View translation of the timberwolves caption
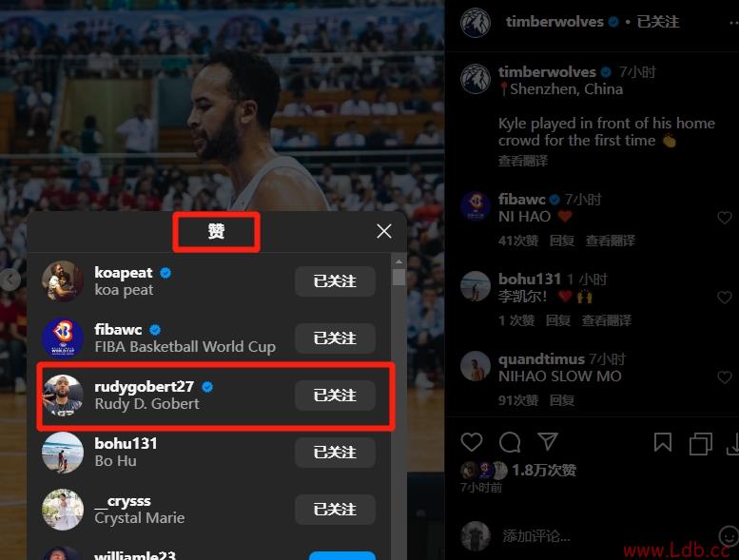 523,161
